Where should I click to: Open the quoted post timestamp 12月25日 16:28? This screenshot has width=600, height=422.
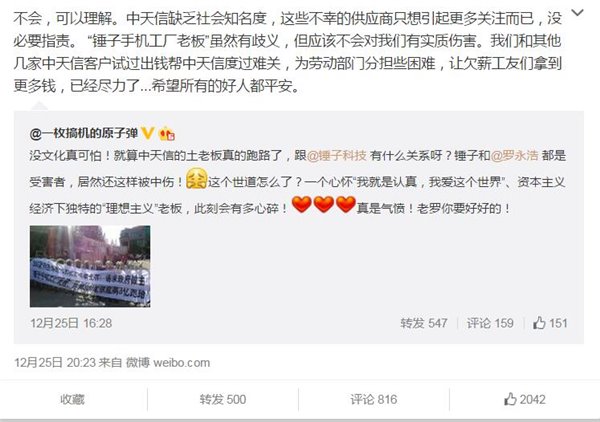[x=71, y=323]
